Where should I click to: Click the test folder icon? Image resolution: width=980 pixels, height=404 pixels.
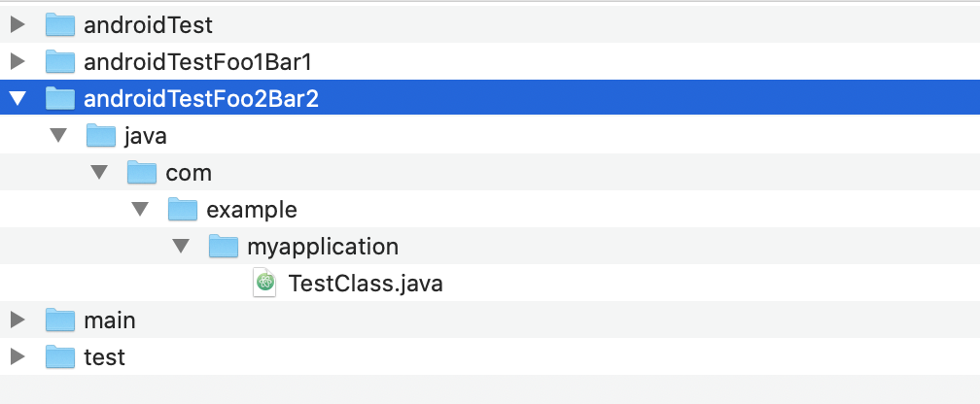click(60, 356)
